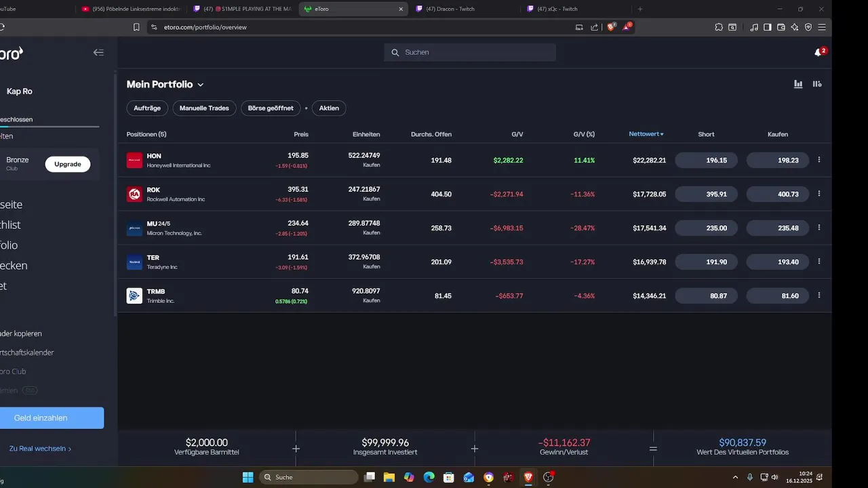The height and width of the screenshot is (488, 868).
Task: Open more options for the TRMB position
Action: tap(819, 296)
